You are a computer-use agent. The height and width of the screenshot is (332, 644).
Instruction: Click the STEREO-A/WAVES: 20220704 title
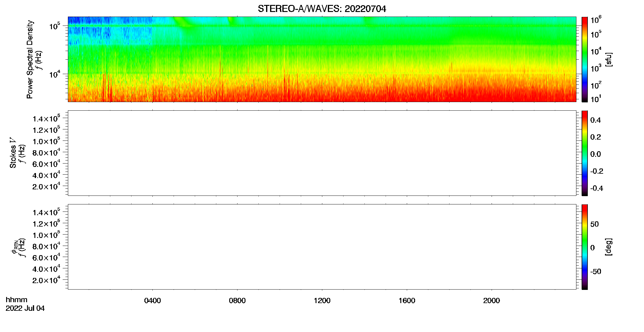322,9
